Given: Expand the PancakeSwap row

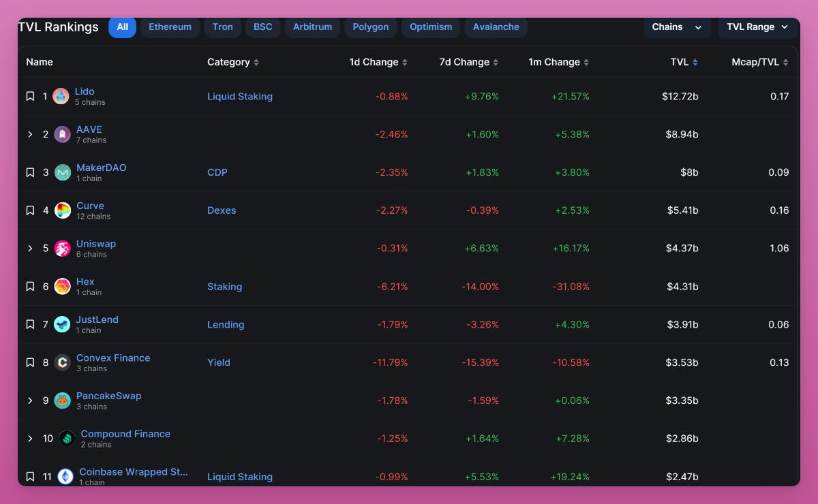Looking at the screenshot, I should [x=30, y=401].
